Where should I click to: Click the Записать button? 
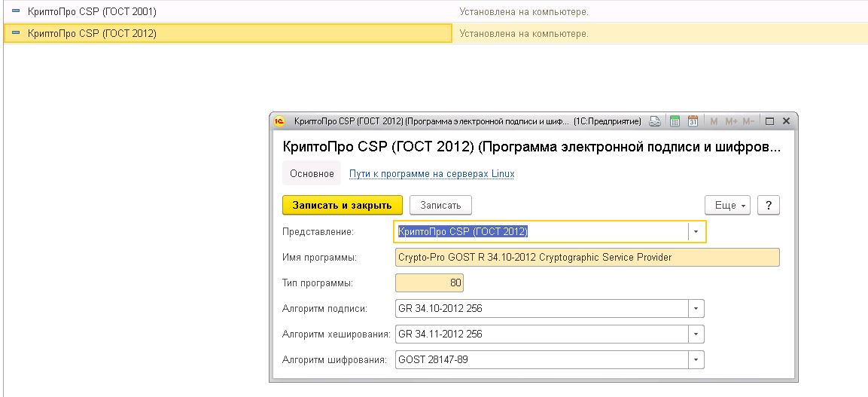tap(440, 205)
